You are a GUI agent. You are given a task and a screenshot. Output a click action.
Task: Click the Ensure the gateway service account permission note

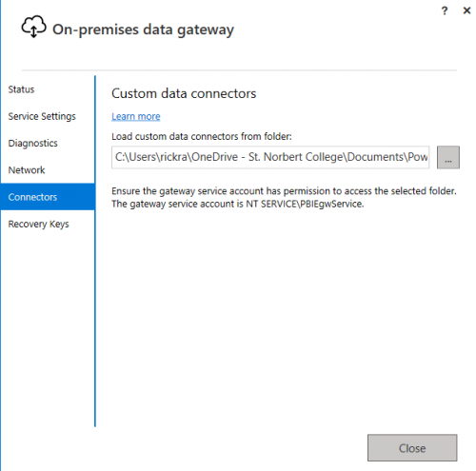[284, 191]
